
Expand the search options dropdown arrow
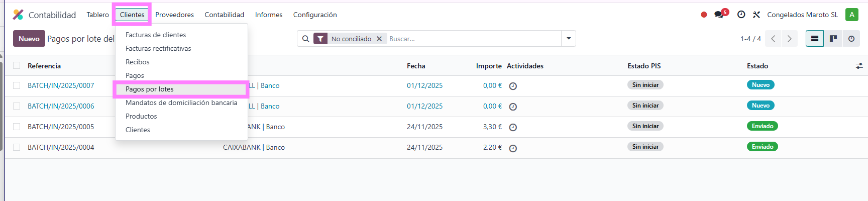(x=569, y=39)
